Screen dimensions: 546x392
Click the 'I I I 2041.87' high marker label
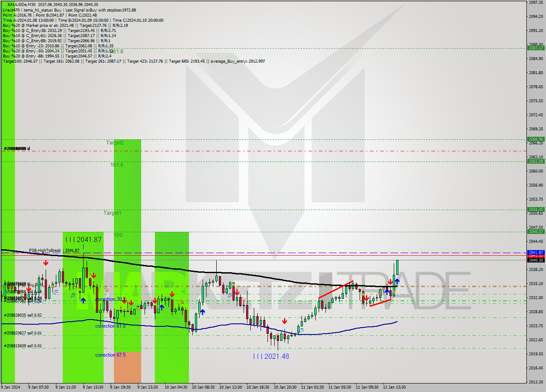pos(83,239)
